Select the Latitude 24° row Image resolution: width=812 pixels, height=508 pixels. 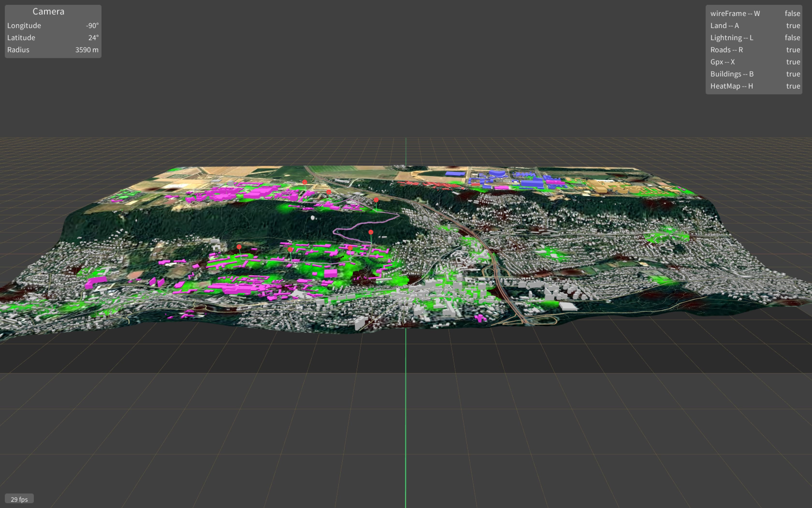[53, 38]
